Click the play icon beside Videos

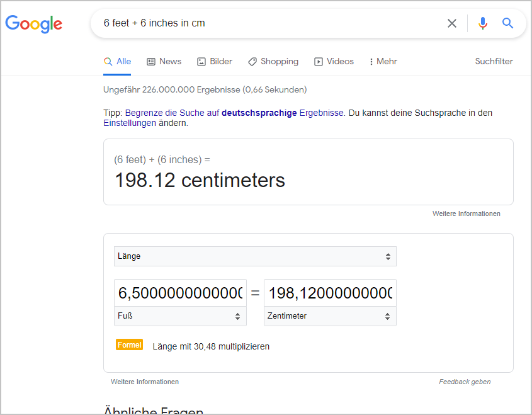[x=317, y=61]
